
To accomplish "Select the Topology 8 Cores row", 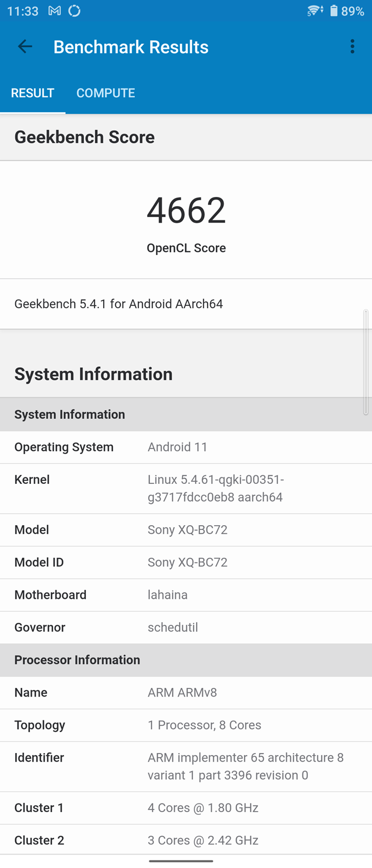I will (186, 725).
